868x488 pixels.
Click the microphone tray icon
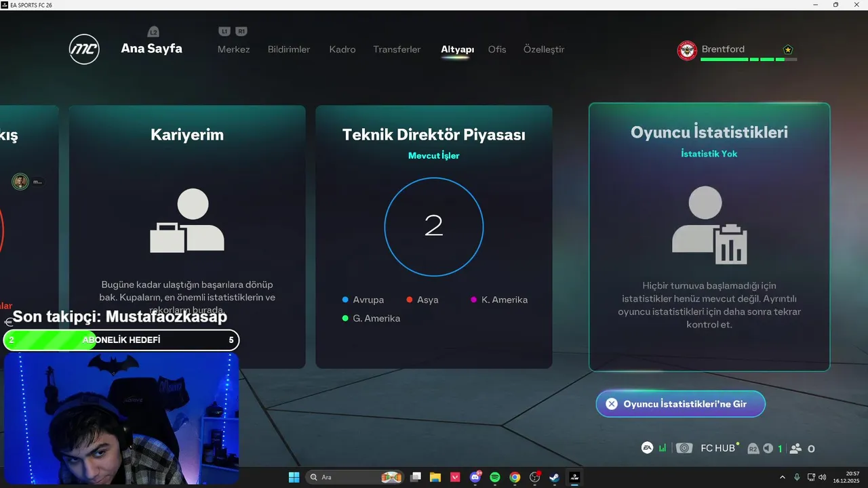pos(797,477)
